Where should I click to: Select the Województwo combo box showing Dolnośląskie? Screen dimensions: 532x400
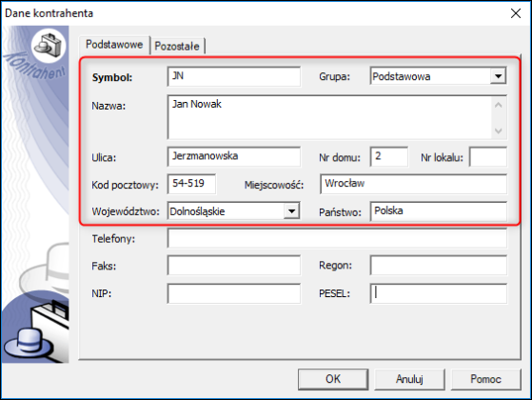pos(234,211)
